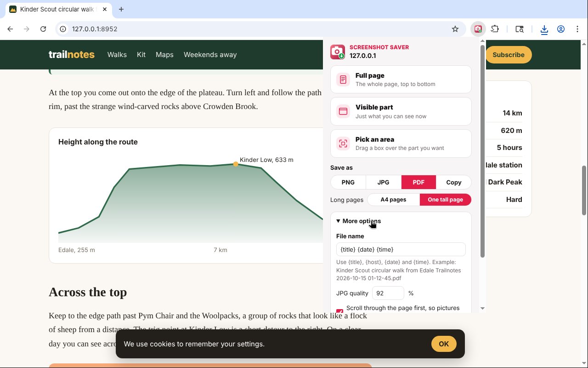Close the Kinder Scout browser tab
588x368 pixels.
point(105,9)
